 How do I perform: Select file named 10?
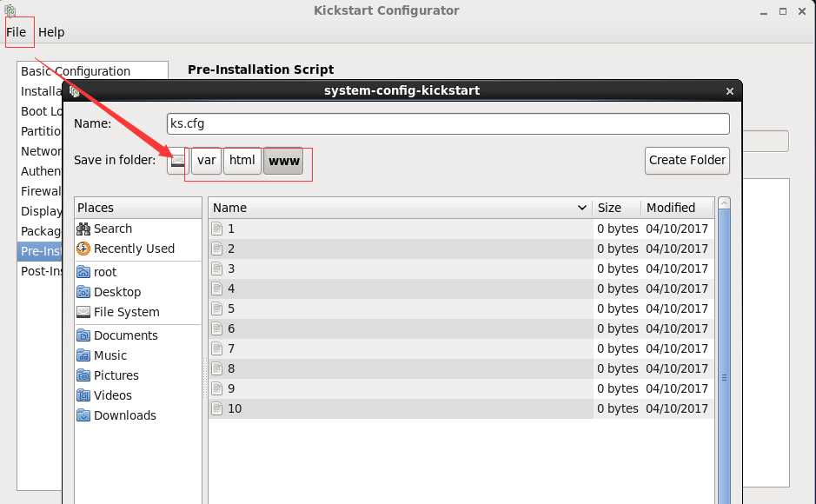(461, 408)
